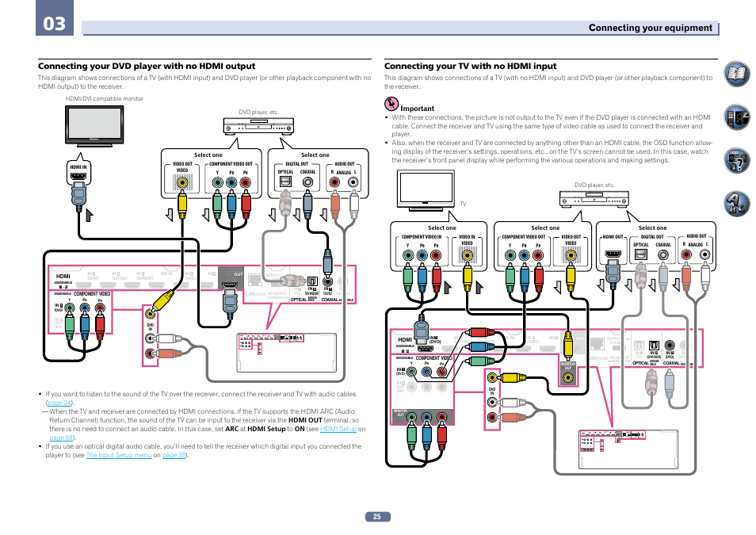Click the DVD player picture in right diagram
Viewport: 756px width, 535px height.
tap(594, 199)
